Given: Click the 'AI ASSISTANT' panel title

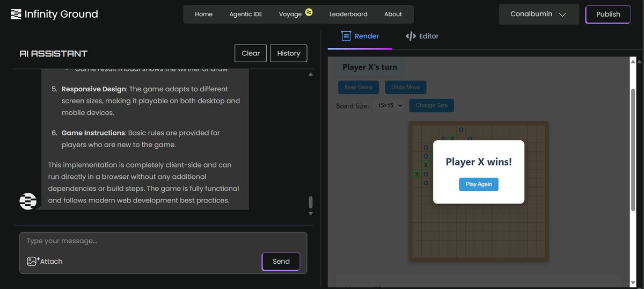Looking at the screenshot, I should [x=53, y=53].
